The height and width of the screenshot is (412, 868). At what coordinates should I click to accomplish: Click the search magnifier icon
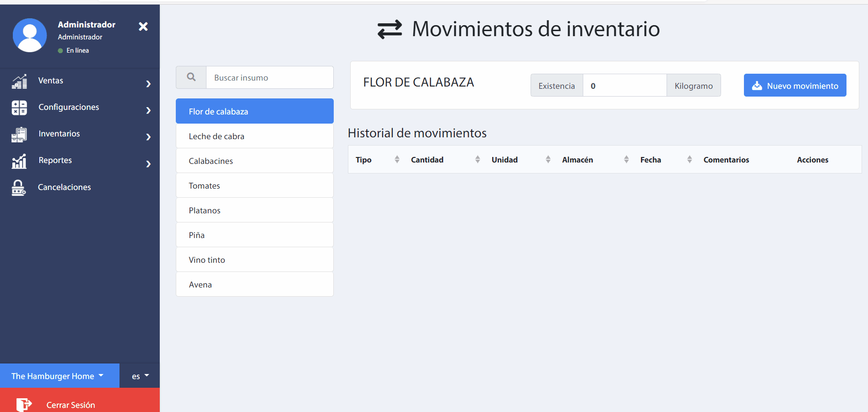tap(191, 77)
